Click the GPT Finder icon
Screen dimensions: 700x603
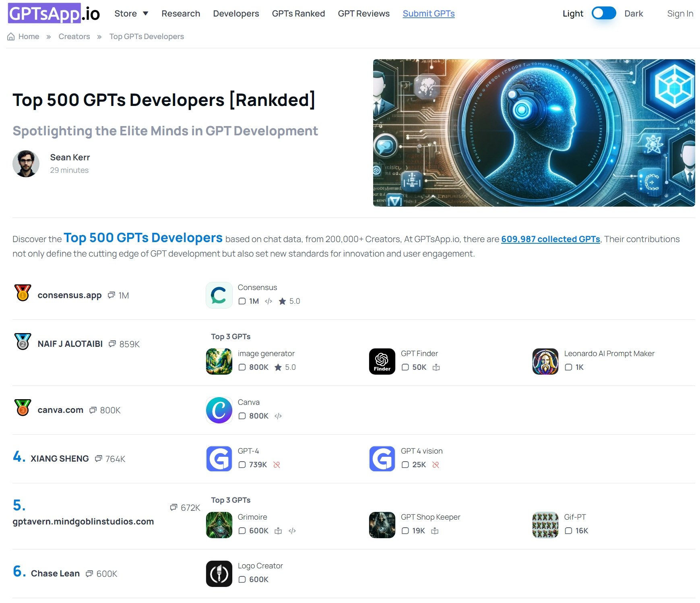[x=382, y=361]
